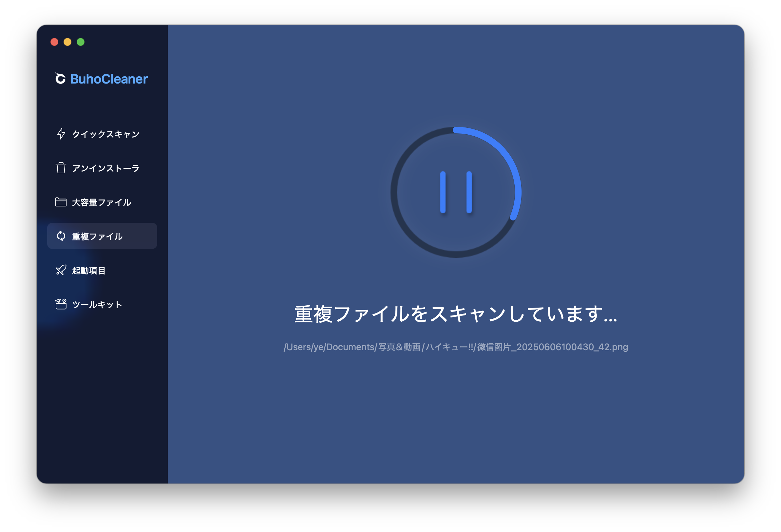
Task: Switch to the アンインストーラ section
Action: point(105,168)
